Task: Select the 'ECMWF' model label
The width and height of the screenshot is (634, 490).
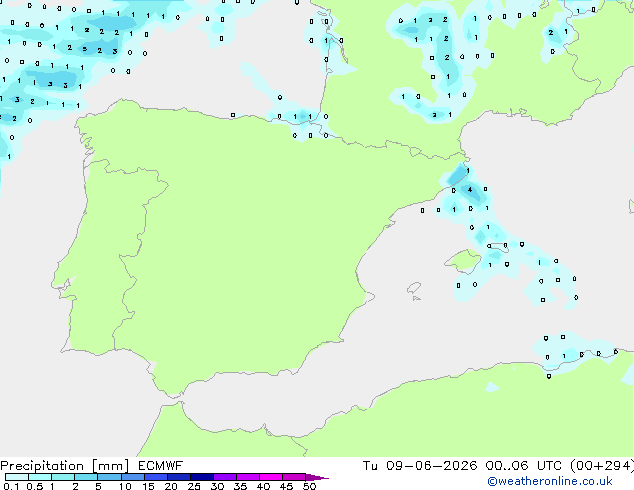Action: (161, 466)
